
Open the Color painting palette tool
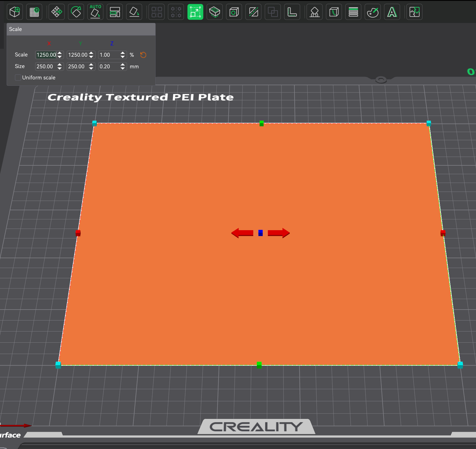[x=373, y=12]
